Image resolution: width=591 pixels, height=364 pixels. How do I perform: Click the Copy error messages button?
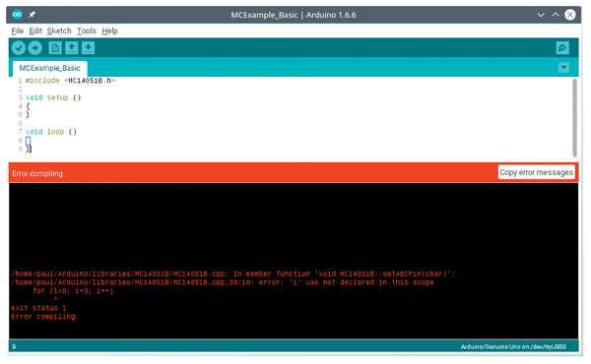point(537,172)
